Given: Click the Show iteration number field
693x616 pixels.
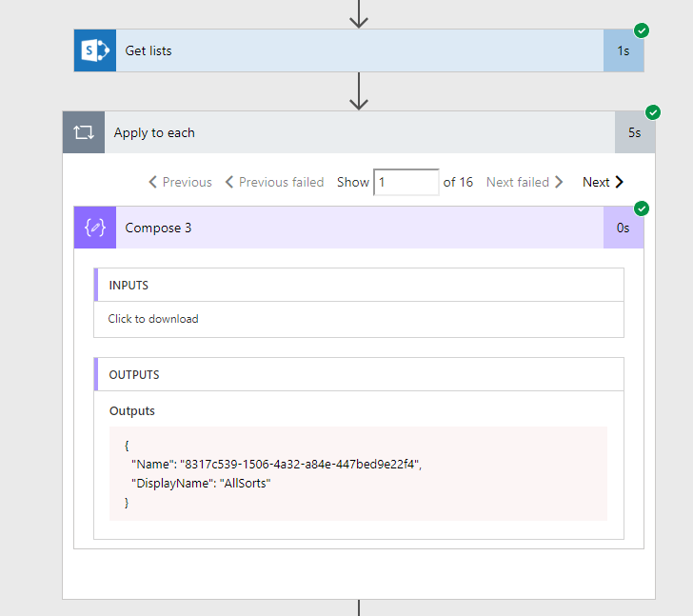Looking at the screenshot, I should click(x=406, y=182).
